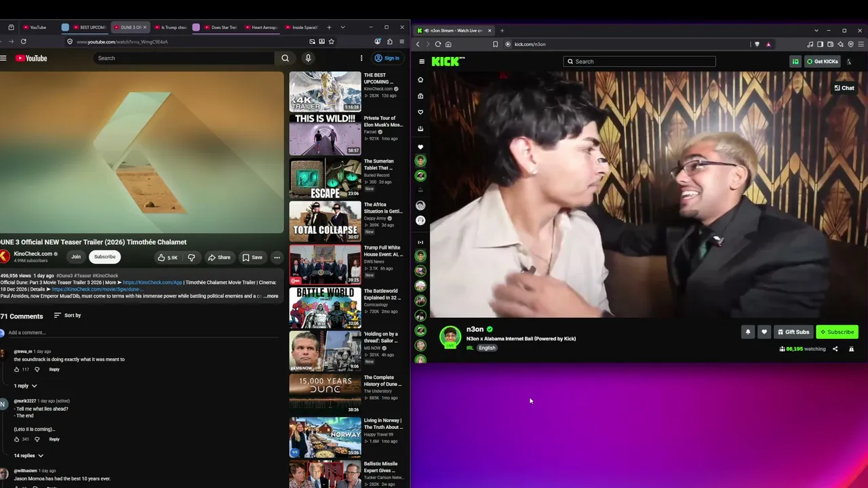
Task: Click the YouTube search magnifier button
Action: [x=285, y=58]
